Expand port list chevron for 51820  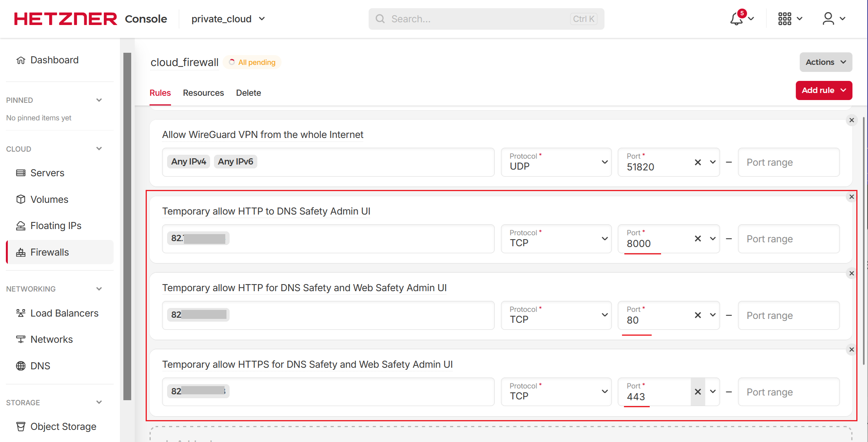[x=713, y=162]
